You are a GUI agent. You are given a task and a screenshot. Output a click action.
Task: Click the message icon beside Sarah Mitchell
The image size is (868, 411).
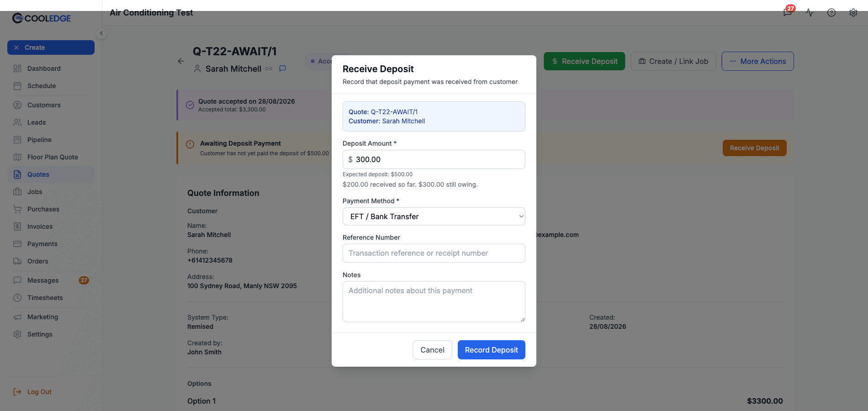282,68
